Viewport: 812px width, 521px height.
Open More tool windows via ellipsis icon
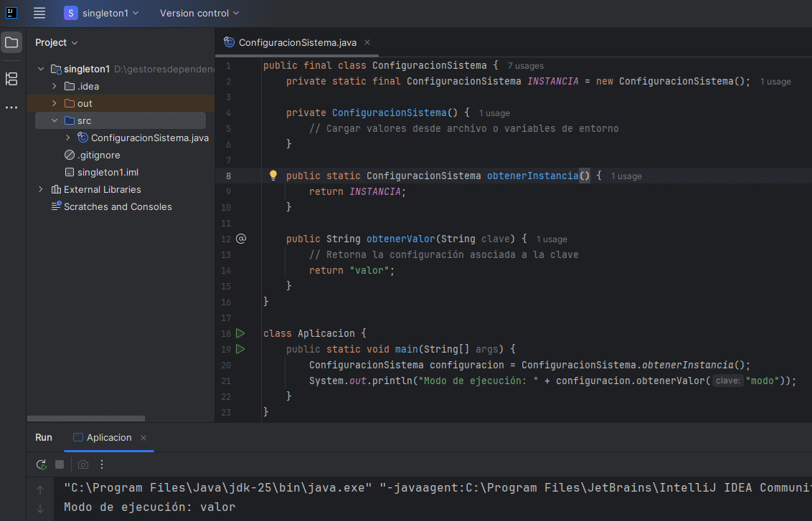(x=11, y=107)
